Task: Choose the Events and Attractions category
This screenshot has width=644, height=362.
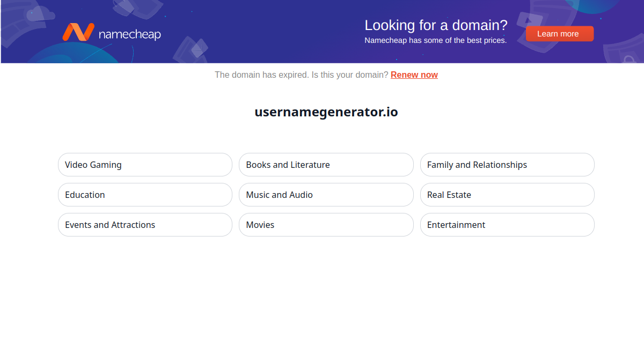Action: pos(145,225)
